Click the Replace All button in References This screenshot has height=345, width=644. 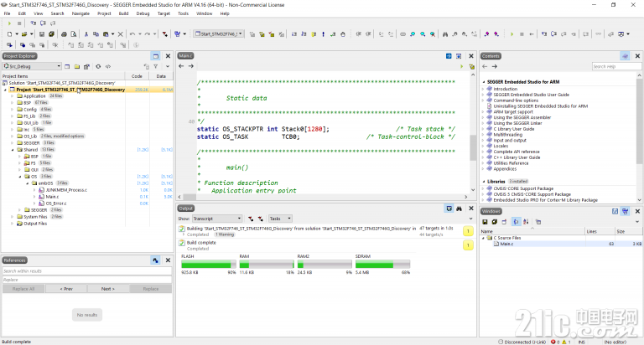23,289
